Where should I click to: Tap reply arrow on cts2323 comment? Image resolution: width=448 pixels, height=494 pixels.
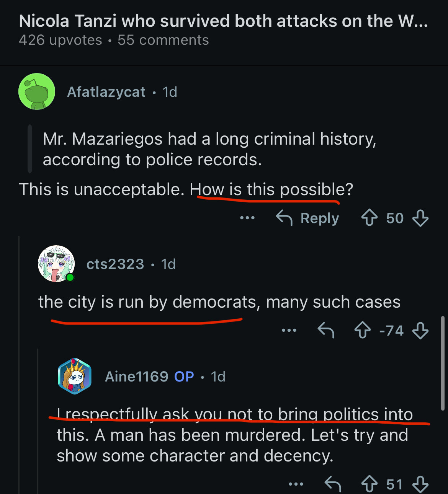[x=326, y=330]
